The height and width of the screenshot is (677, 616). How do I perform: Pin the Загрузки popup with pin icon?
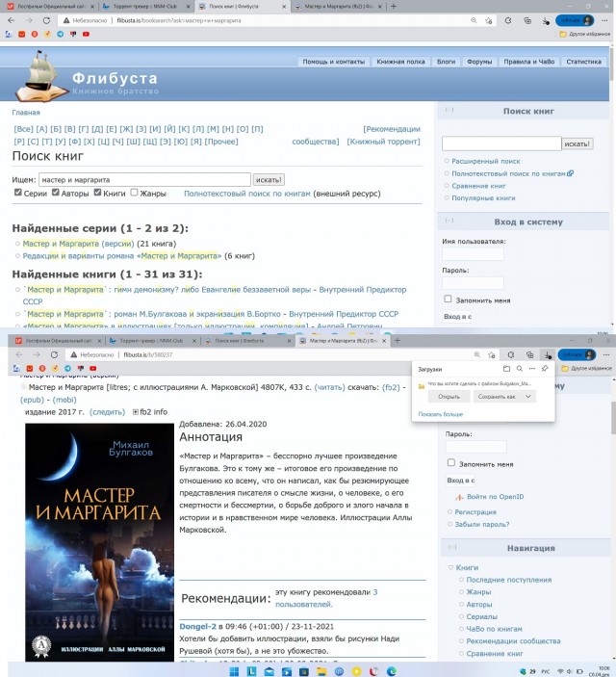(x=545, y=369)
